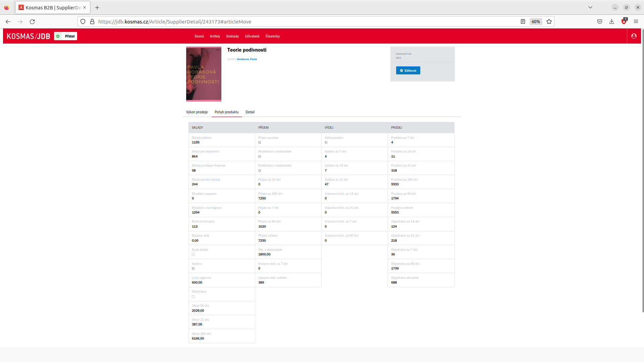
Task: Click the Save to Pocket icon
Action: click(x=599, y=21)
